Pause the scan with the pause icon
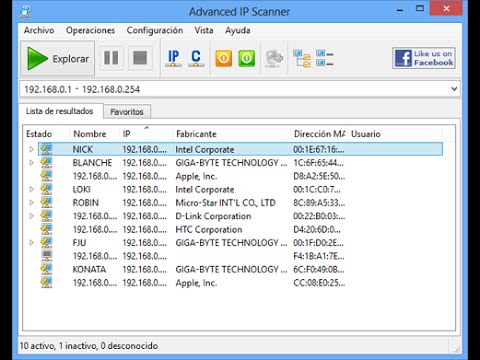480x360 pixels. click(x=111, y=58)
